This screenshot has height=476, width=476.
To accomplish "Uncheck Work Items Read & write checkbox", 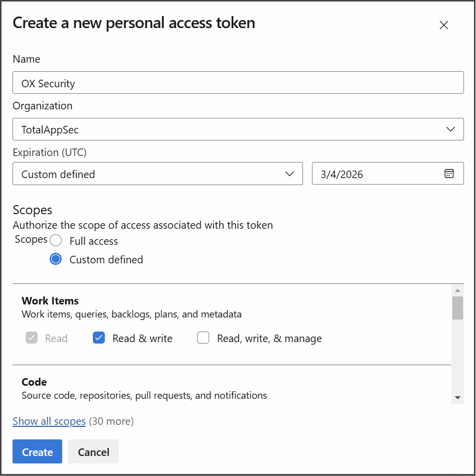I will coord(99,338).
